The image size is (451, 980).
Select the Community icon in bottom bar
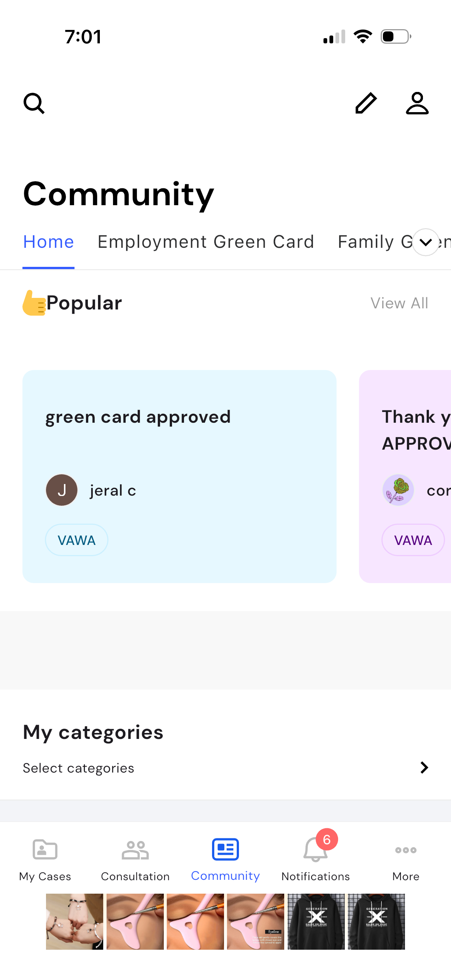[225, 850]
